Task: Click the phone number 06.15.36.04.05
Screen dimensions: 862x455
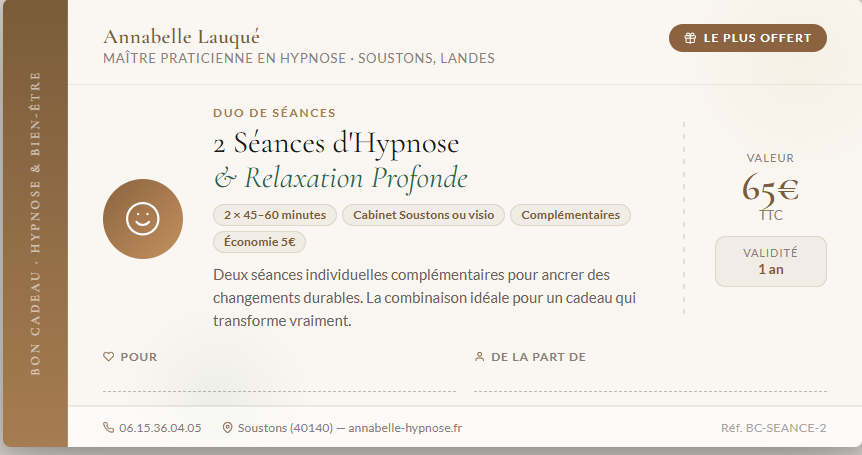Action: (160, 428)
